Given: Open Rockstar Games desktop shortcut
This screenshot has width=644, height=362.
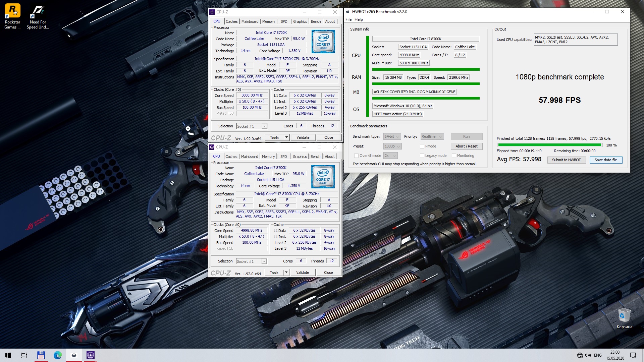Looking at the screenshot, I should click(12, 16).
